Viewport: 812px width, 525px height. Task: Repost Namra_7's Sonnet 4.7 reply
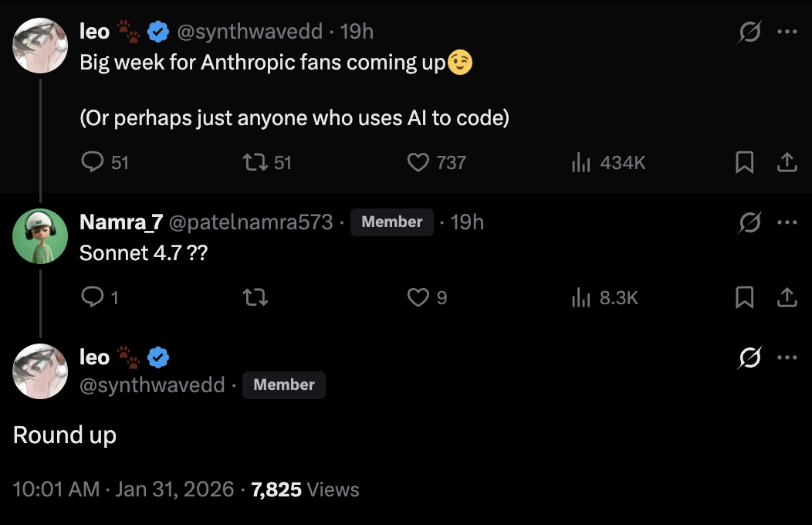click(255, 297)
